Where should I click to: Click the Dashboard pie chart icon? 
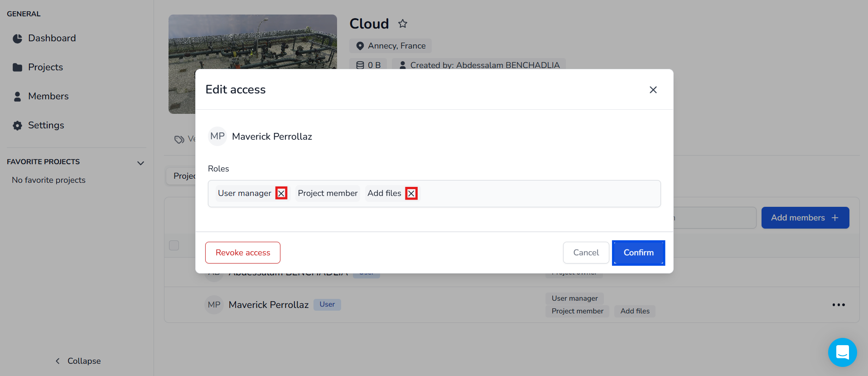tap(18, 39)
